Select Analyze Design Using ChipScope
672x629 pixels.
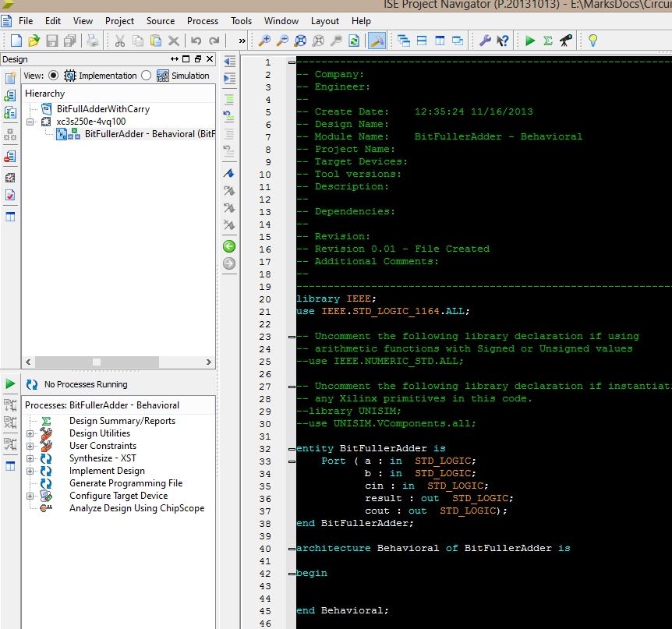(136, 508)
